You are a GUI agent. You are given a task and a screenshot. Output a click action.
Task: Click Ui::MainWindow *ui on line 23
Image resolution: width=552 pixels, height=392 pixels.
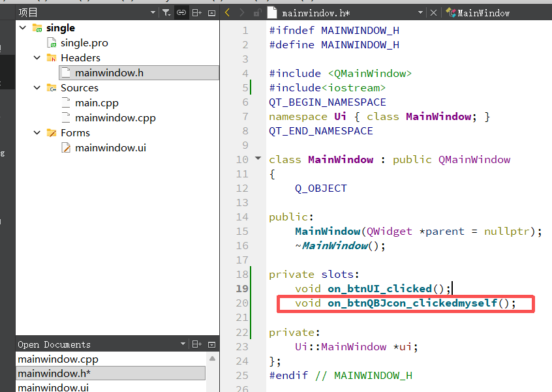click(x=356, y=347)
